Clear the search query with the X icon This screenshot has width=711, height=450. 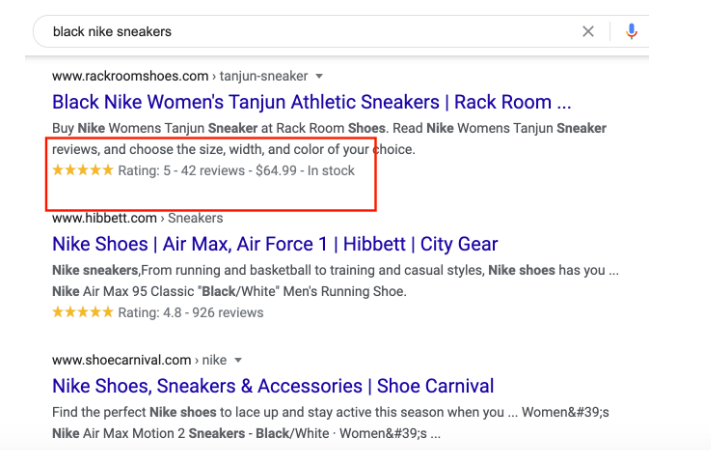pos(588,31)
